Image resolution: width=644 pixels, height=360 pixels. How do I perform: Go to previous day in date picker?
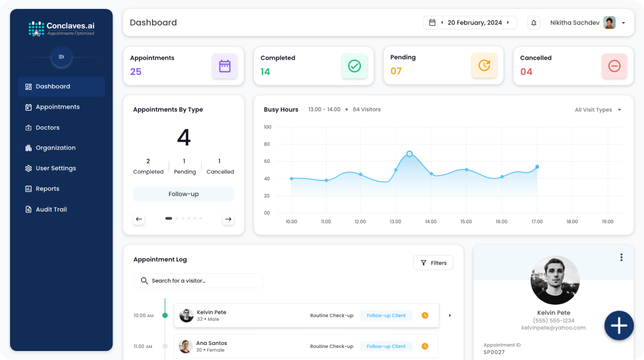click(x=442, y=23)
